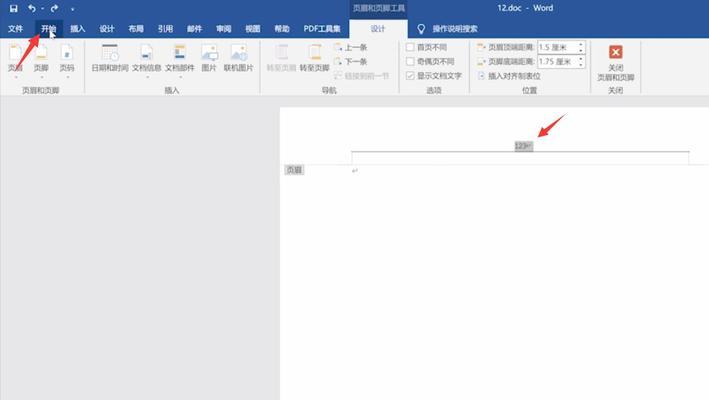Redo the last action

click(54, 9)
